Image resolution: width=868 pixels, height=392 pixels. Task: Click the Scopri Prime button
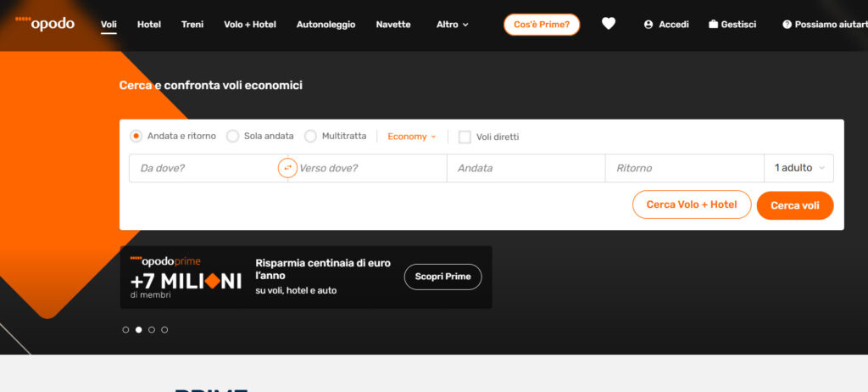coord(442,277)
